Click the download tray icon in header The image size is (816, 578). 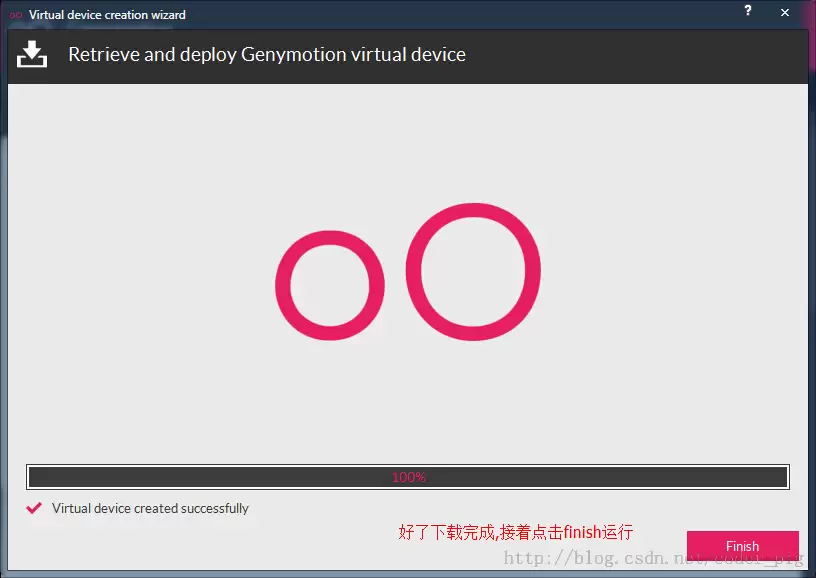pos(32,54)
